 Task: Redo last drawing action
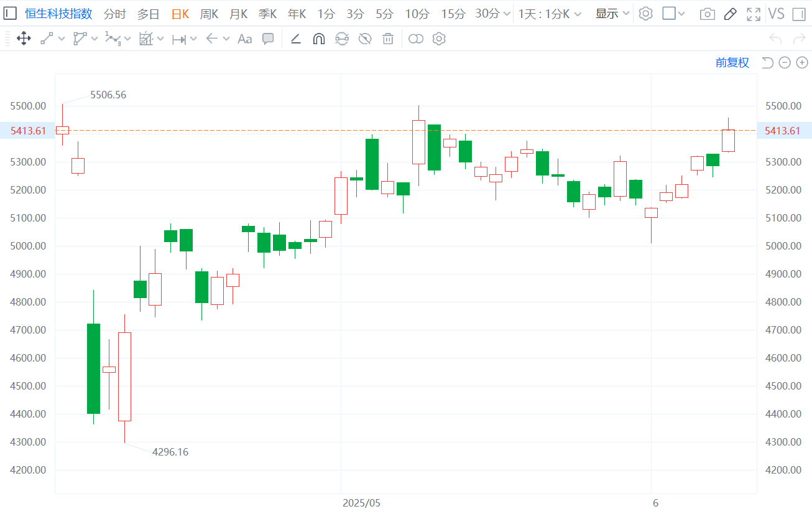point(800,39)
